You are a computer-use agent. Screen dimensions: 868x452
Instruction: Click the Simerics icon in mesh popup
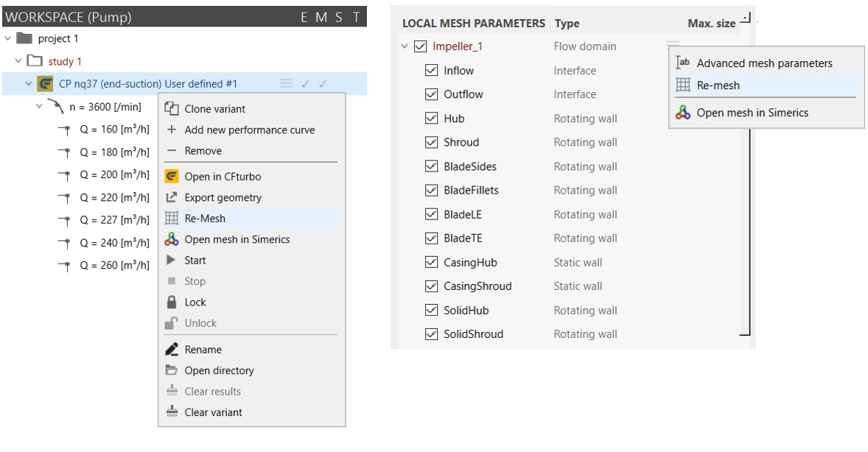[683, 113]
